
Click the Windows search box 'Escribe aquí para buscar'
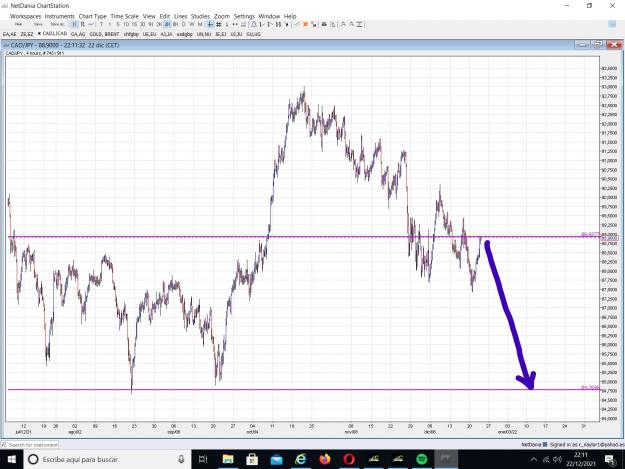pos(108,459)
